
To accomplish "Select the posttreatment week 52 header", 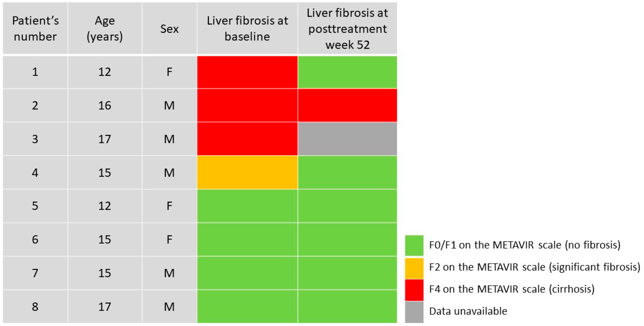I will (347, 28).
